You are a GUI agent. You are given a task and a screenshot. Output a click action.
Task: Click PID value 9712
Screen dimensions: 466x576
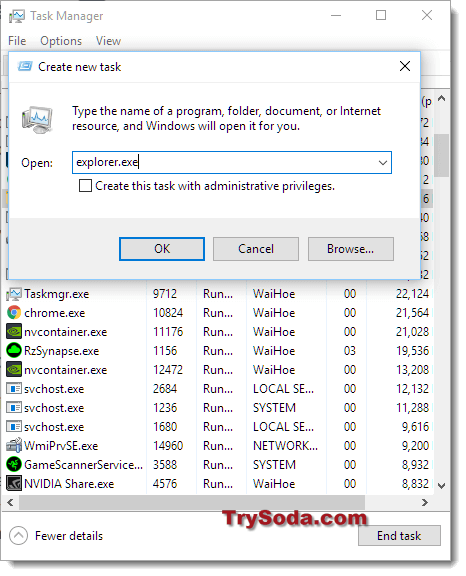coord(165,294)
